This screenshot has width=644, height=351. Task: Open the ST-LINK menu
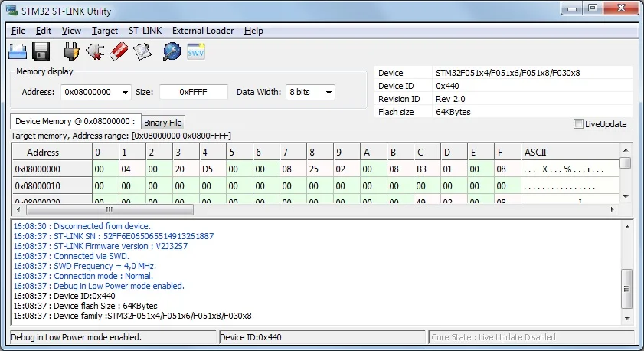click(x=145, y=31)
